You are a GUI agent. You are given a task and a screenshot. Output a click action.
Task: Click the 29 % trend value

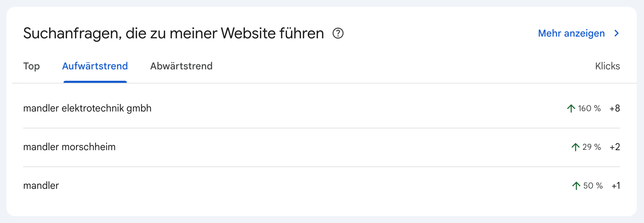pos(591,147)
